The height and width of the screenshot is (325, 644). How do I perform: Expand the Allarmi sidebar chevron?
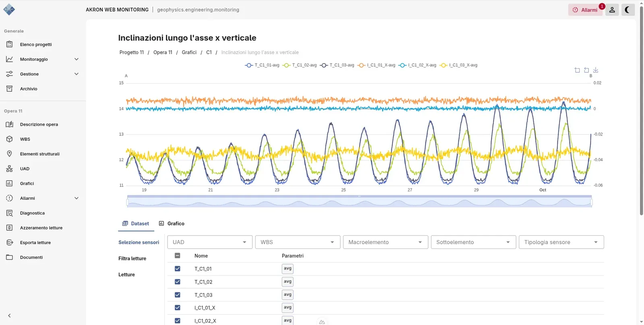pyautogui.click(x=76, y=198)
